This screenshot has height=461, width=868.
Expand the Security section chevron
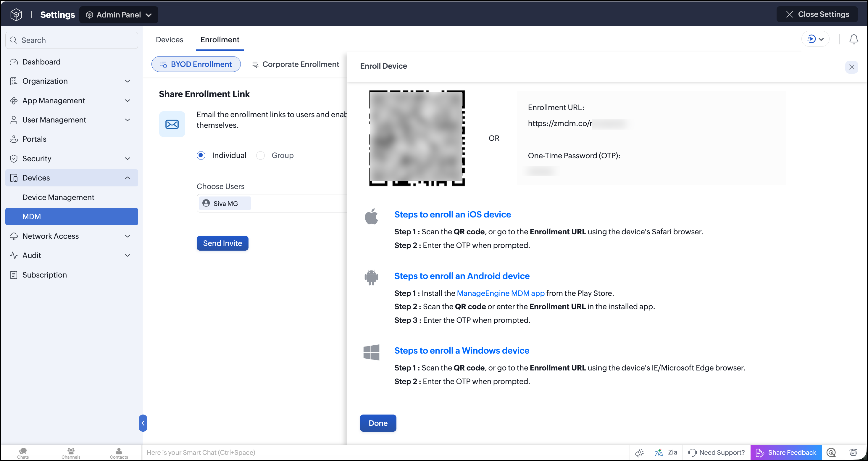pos(128,158)
